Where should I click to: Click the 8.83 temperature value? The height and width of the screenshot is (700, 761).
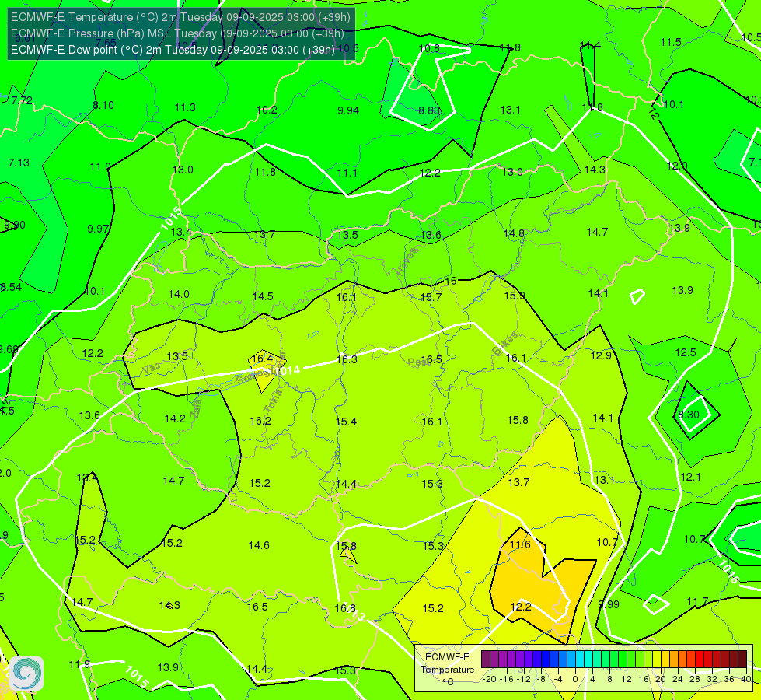tap(429, 110)
